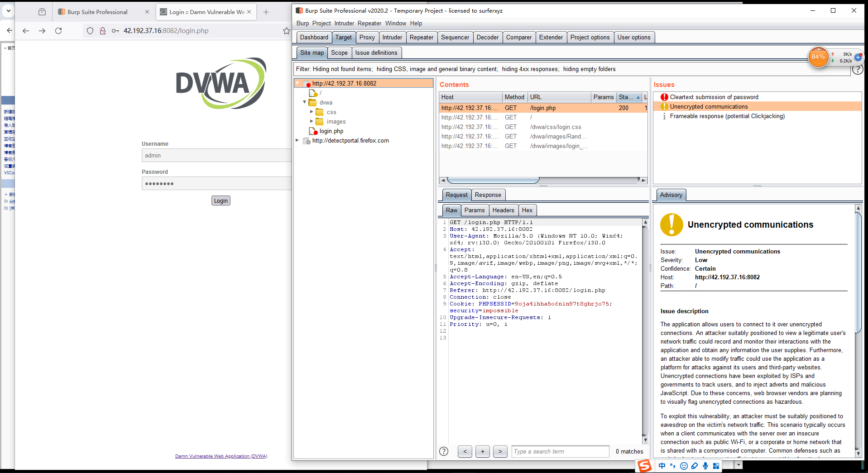Click the site map Filter bar
This screenshot has width=868, height=473.
(573, 69)
